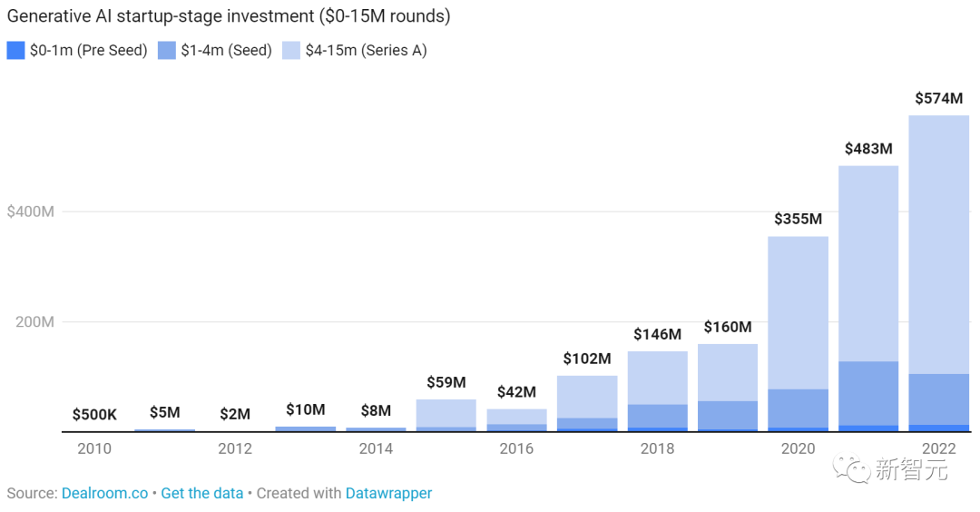This screenshot has width=980, height=512.
Task: Click the $0-1m (Pre Seed) legend swatch
Action: point(15,51)
